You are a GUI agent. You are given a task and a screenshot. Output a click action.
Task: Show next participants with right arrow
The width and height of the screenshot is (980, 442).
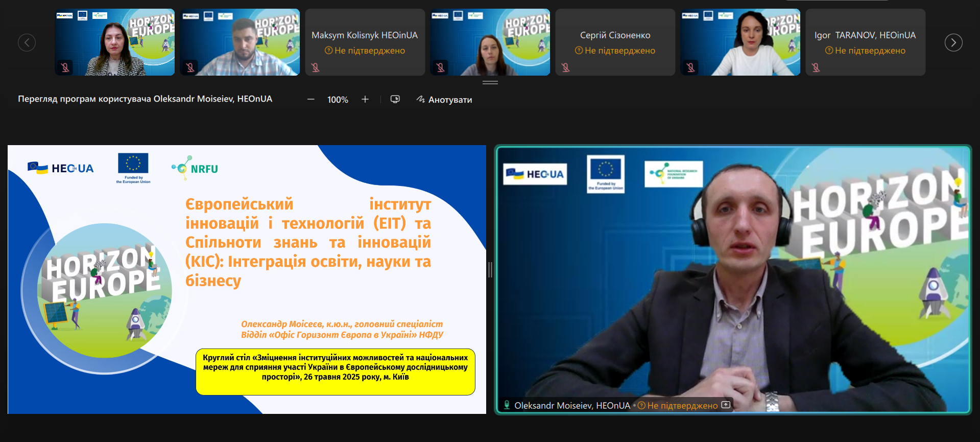coord(953,42)
